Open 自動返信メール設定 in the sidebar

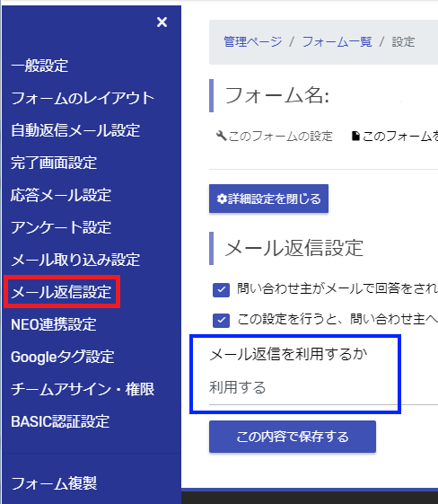coord(75,130)
